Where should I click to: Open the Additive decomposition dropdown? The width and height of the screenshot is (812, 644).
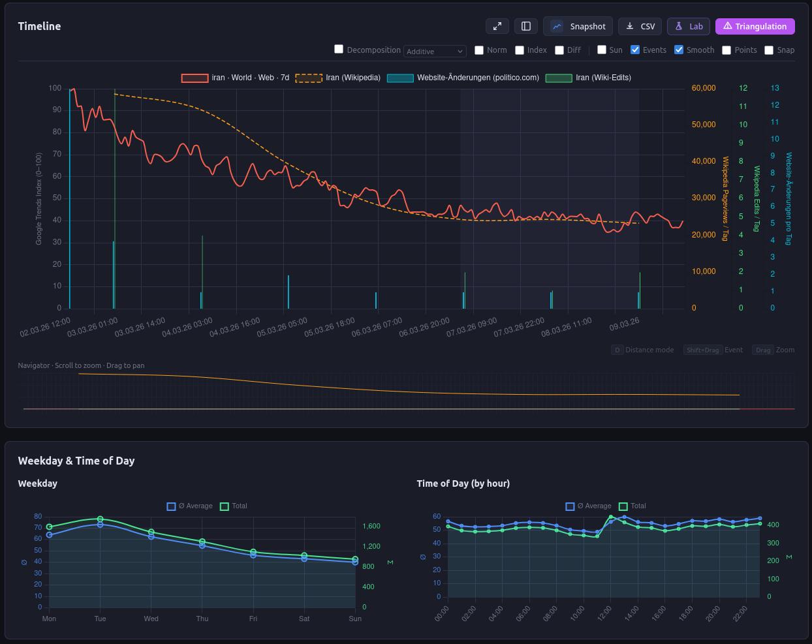pos(435,51)
